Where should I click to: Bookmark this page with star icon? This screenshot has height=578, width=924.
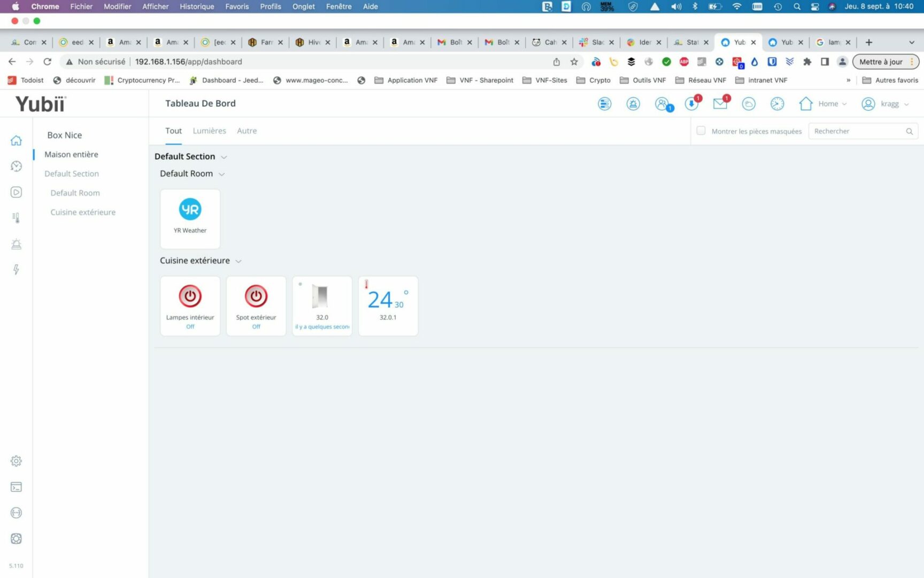[574, 62]
